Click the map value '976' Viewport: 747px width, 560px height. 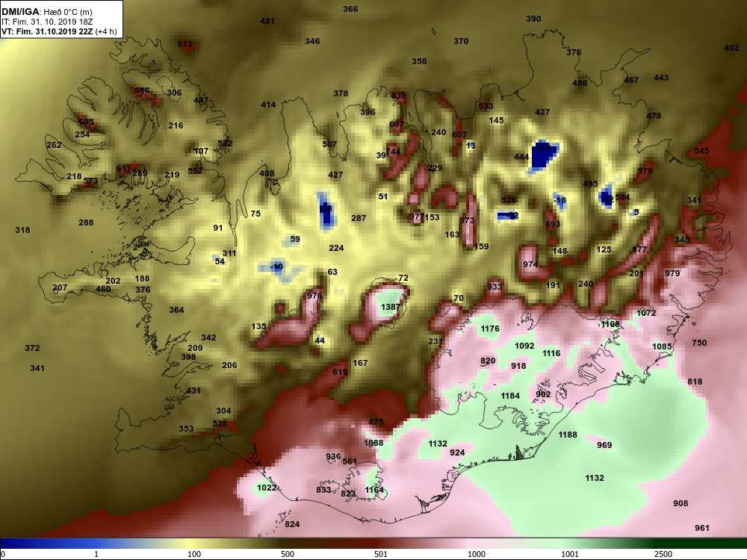(x=315, y=296)
